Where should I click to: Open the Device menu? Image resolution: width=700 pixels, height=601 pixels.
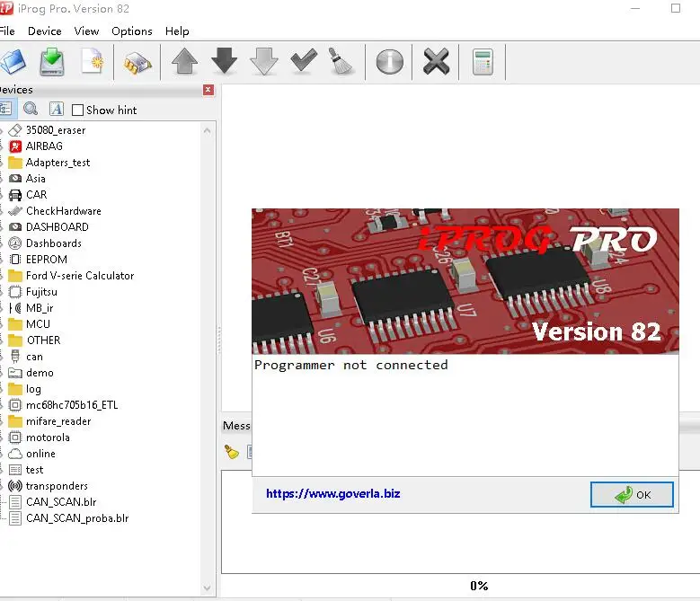coord(45,31)
